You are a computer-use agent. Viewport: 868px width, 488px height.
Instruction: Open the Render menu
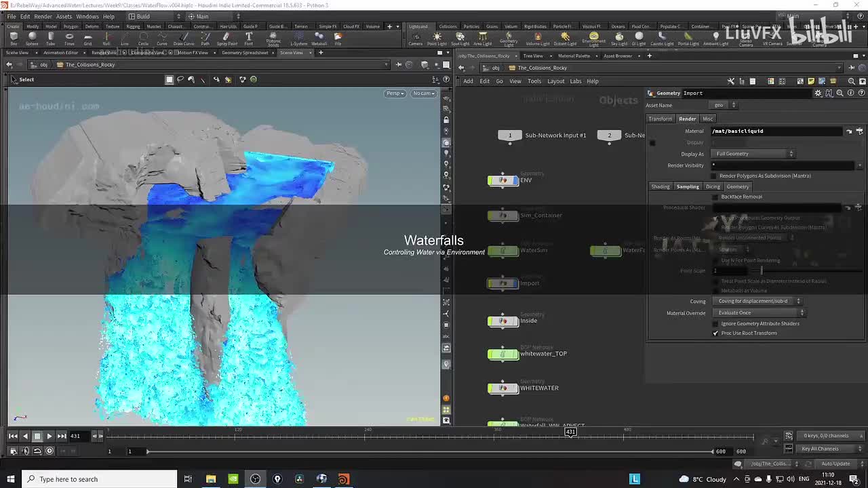[x=43, y=16]
